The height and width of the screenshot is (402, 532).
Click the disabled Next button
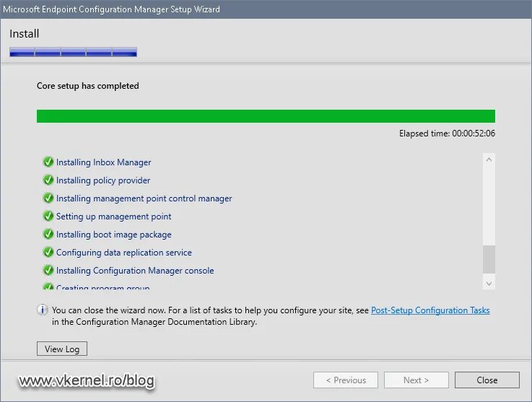[x=417, y=380]
